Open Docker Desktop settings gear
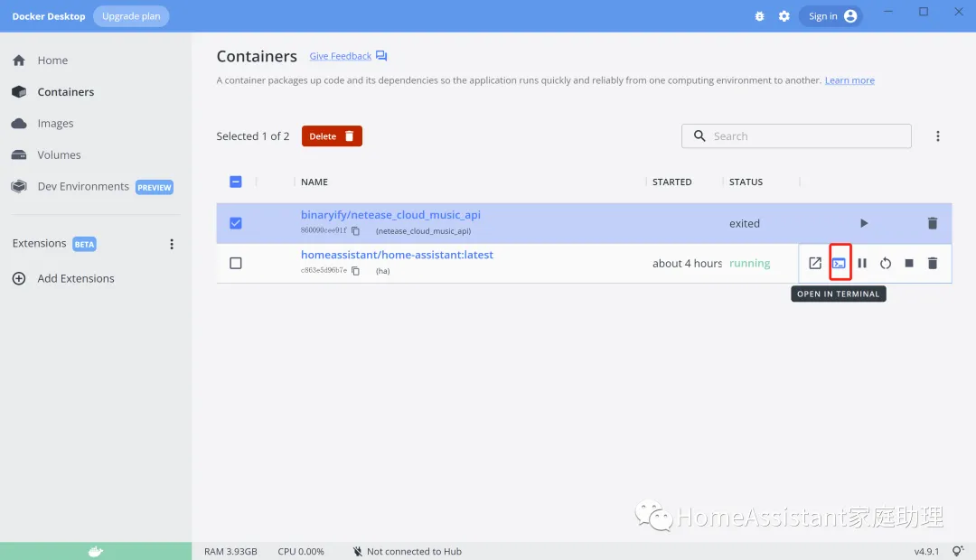This screenshot has height=560, width=976. [x=784, y=17]
